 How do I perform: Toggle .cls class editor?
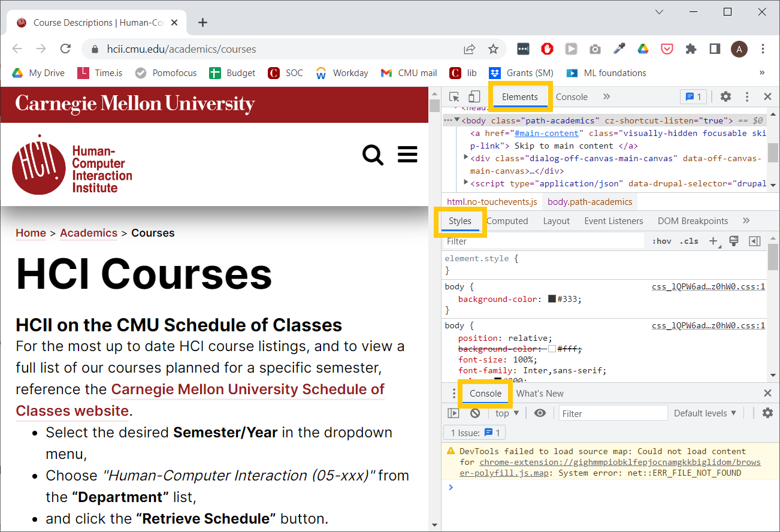click(x=689, y=241)
